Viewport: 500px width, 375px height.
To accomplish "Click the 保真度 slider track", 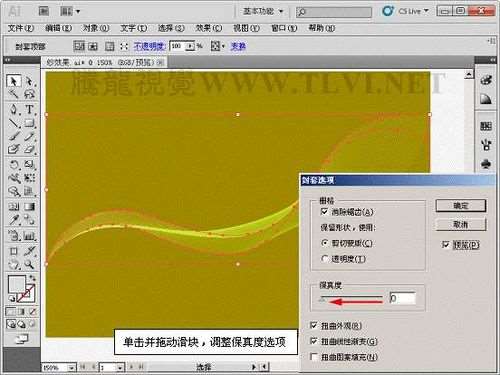I will (x=351, y=296).
